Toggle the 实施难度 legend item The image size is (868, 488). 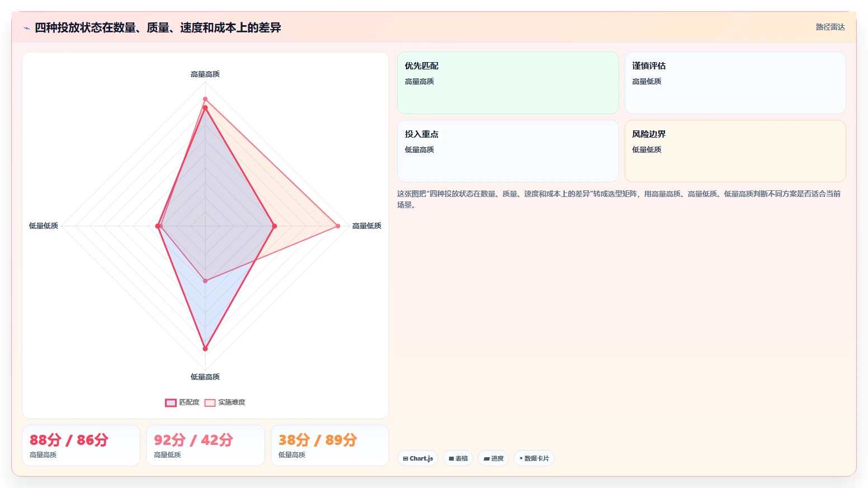point(225,402)
